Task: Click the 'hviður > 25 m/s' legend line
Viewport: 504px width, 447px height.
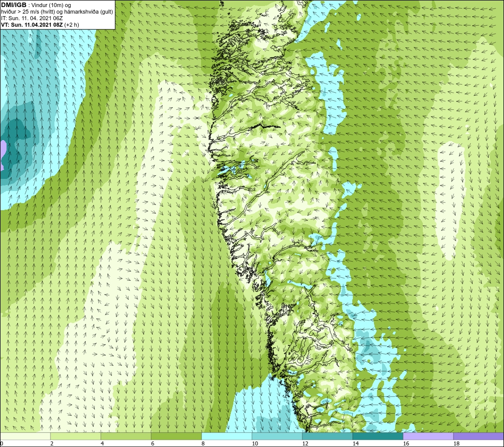Action: click(57, 12)
